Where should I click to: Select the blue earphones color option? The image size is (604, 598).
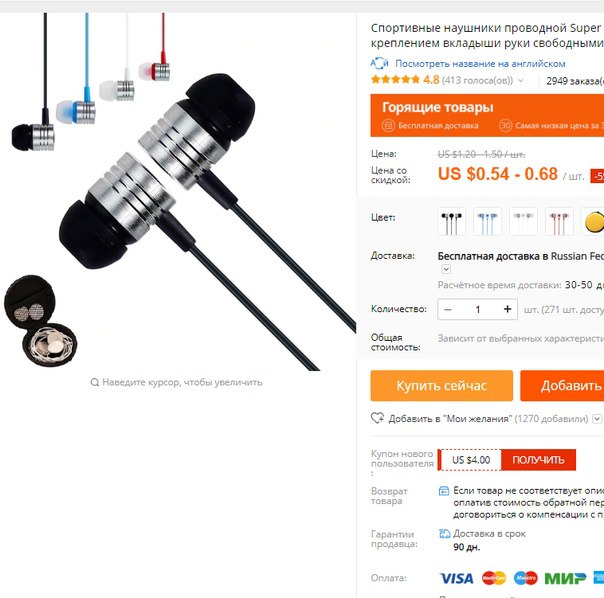pyautogui.click(x=487, y=222)
